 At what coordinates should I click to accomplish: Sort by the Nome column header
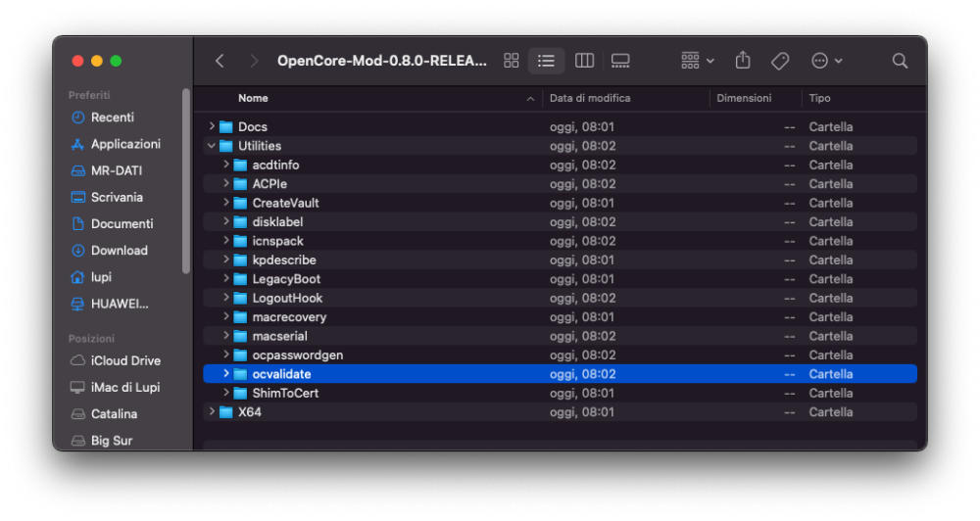253,98
